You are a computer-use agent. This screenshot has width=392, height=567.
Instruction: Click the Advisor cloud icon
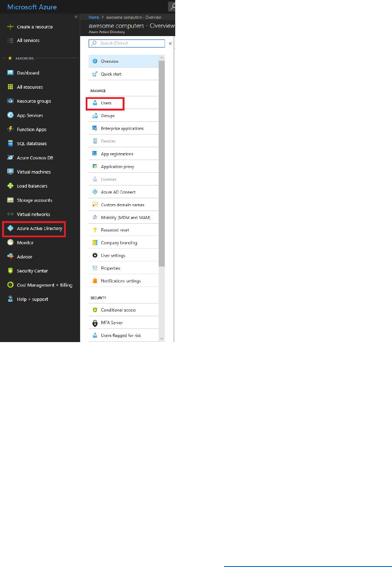10,256
